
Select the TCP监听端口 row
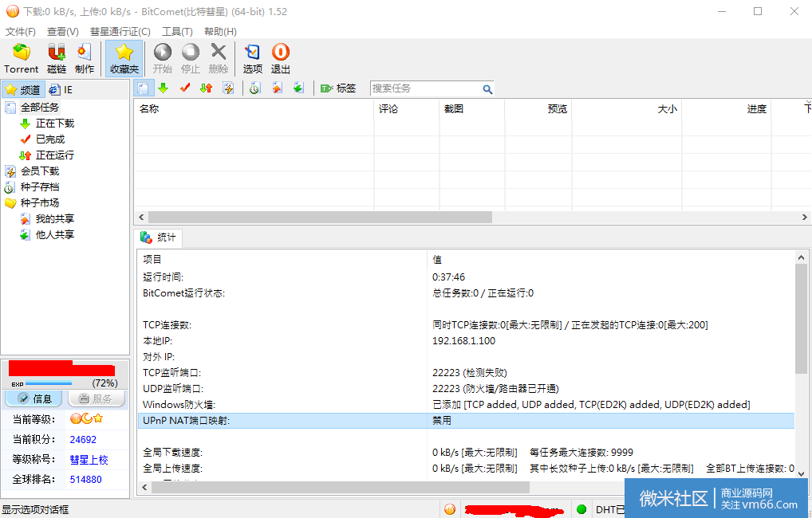pos(466,373)
